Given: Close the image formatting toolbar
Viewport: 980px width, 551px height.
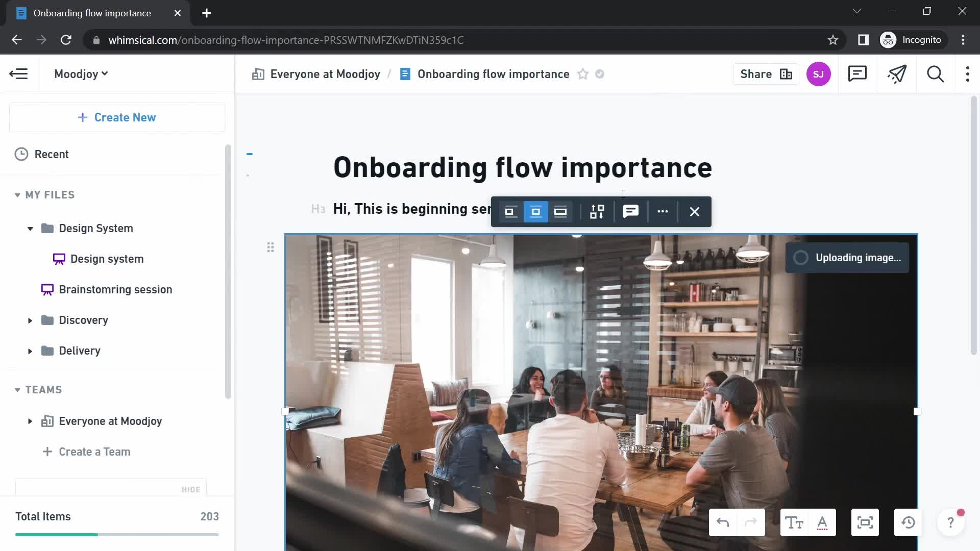Looking at the screenshot, I should 693,211.
